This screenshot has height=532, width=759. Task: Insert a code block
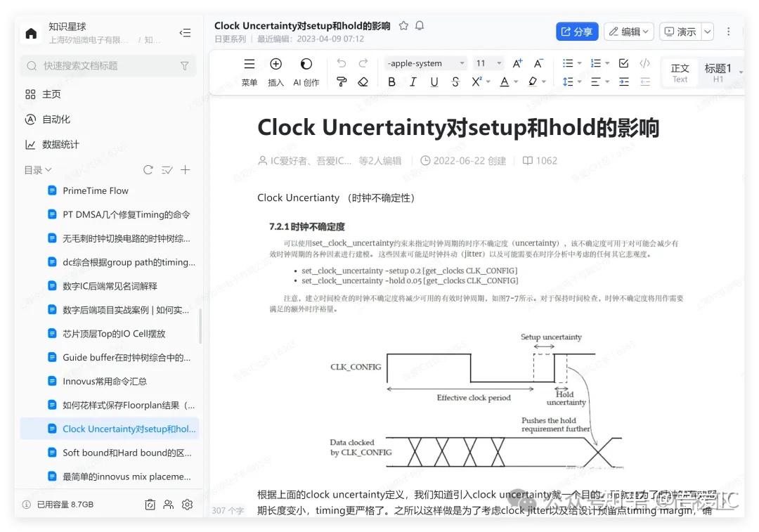click(644, 63)
